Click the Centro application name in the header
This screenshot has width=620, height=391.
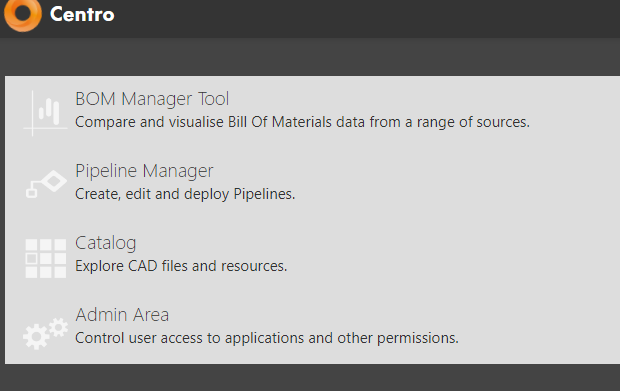point(82,15)
